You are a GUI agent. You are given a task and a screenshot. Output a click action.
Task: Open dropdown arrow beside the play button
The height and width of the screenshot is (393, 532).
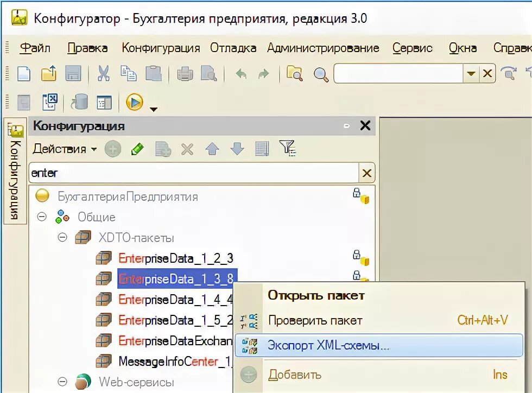click(154, 109)
